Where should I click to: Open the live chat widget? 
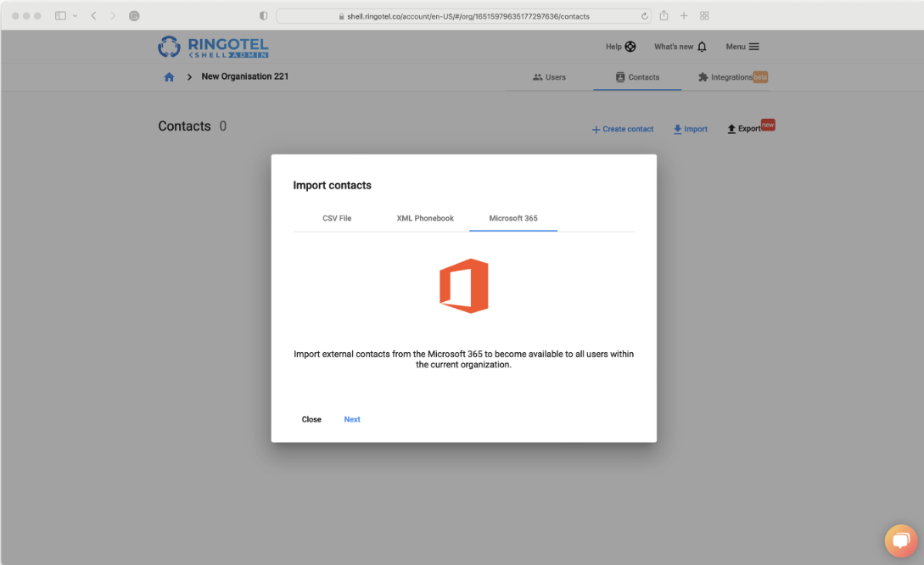point(901,540)
